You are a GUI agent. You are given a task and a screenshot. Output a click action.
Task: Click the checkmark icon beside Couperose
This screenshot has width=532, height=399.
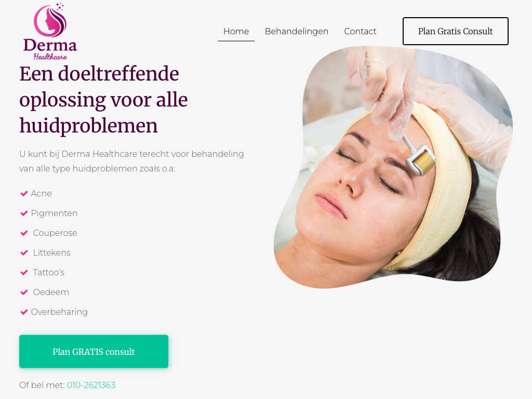click(x=24, y=233)
